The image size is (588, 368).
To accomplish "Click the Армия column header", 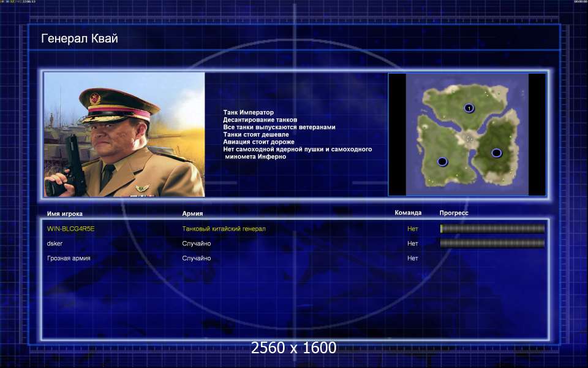I will pyautogui.click(x=192, y=213).
